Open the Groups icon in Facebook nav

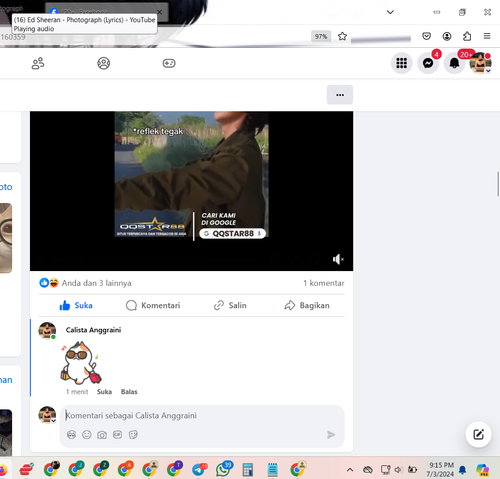[104, 63]
